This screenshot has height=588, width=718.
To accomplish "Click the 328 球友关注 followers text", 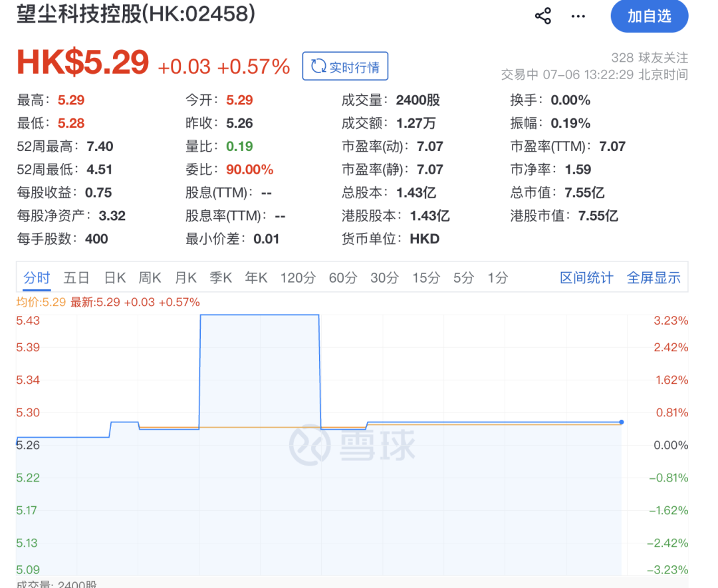I will pos(650,58).
